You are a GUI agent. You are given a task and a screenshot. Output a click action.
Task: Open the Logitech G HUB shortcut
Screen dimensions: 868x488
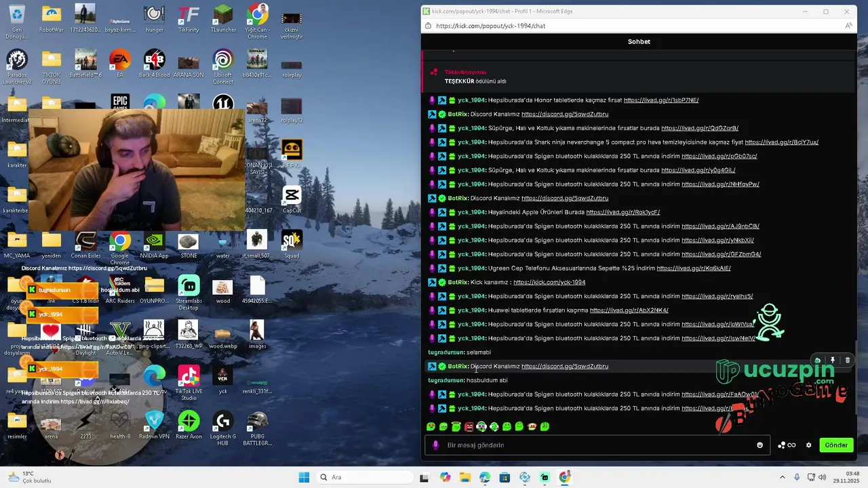(223, 428)
